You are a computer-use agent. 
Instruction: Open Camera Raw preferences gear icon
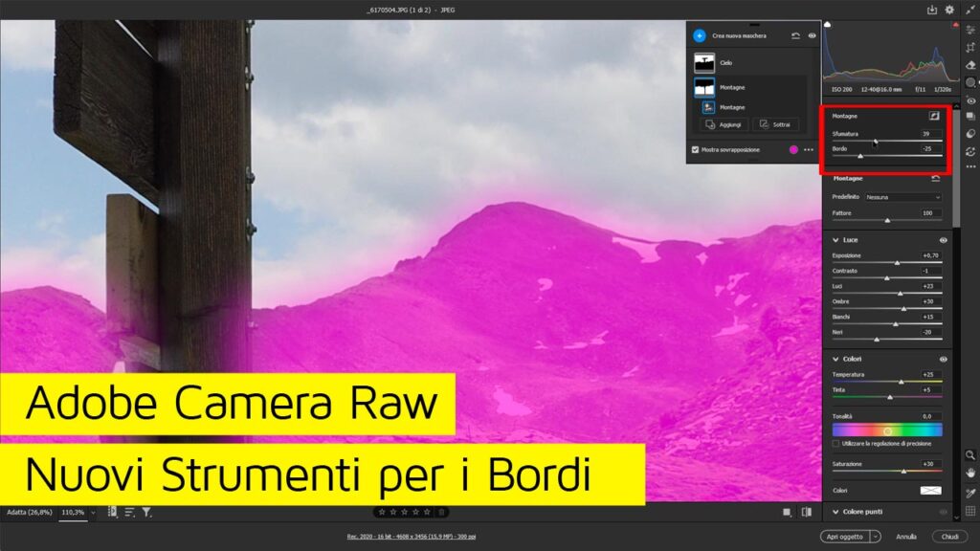tap(949, 10)
